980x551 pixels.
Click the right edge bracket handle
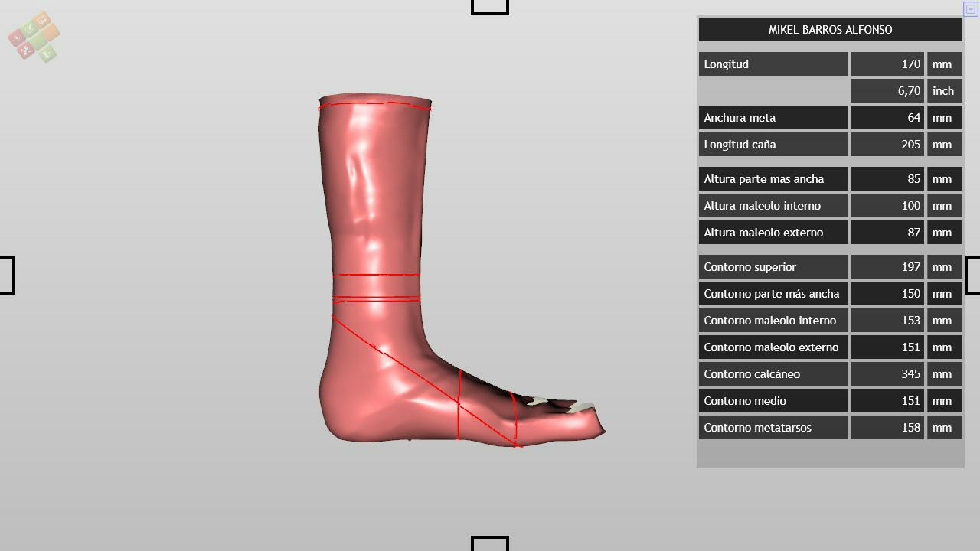coord(972,275)
